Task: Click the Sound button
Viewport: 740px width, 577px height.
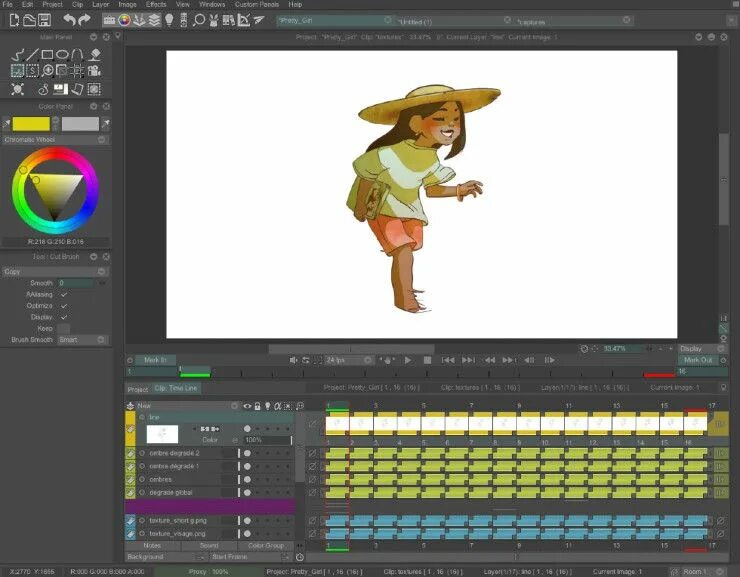Action: (x=209, y=545)
